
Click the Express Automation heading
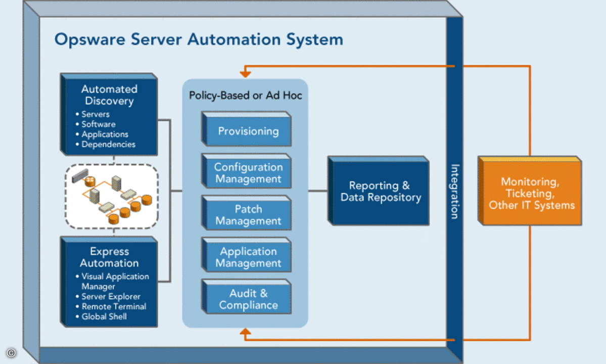[x=109, y=257]
